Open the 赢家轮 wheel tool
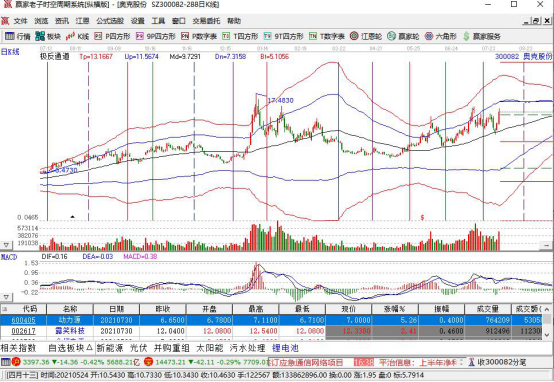The image size is (554, 382). click(x=403, y=36)
